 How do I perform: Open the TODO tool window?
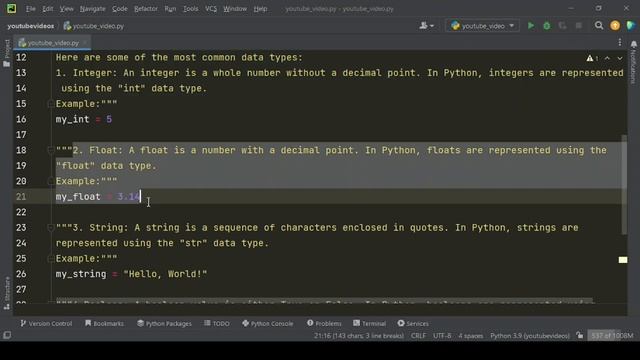217,323
